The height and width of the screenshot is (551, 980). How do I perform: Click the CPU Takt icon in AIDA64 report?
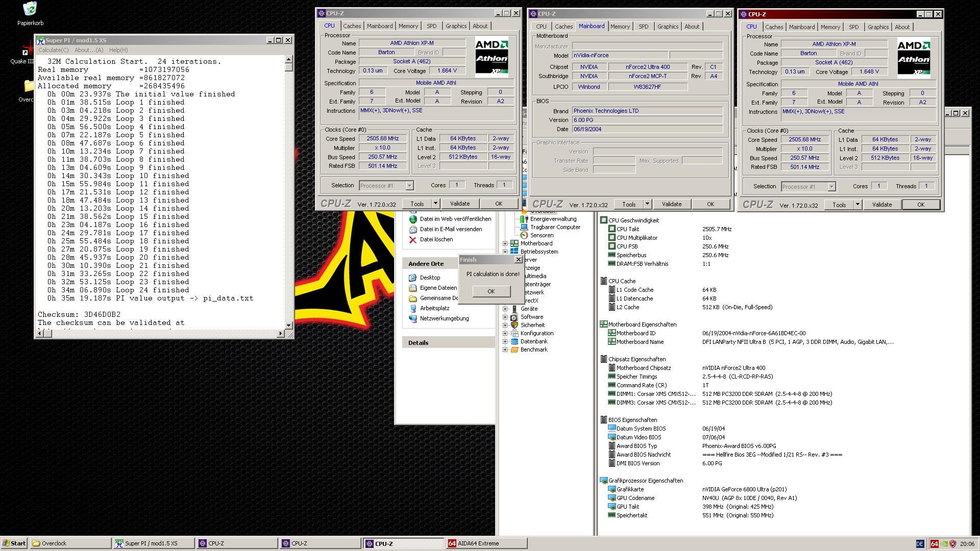(x=611, y=229)
